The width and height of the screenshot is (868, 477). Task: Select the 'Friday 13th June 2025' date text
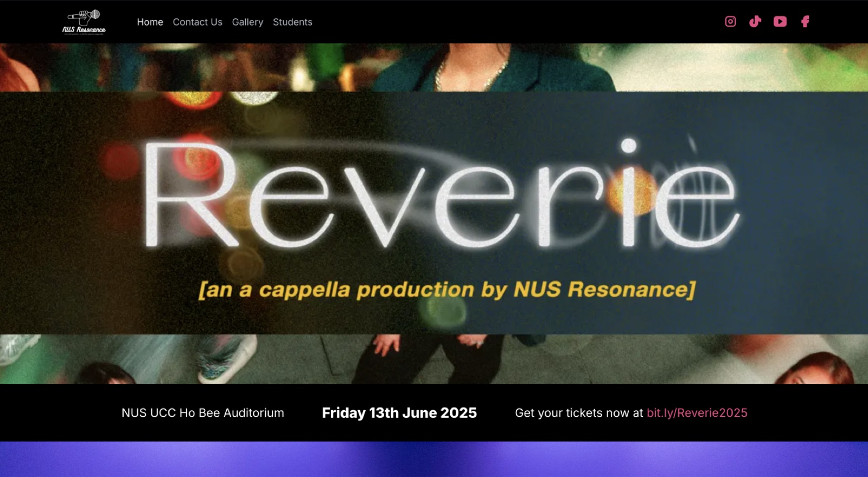point(399,413)
